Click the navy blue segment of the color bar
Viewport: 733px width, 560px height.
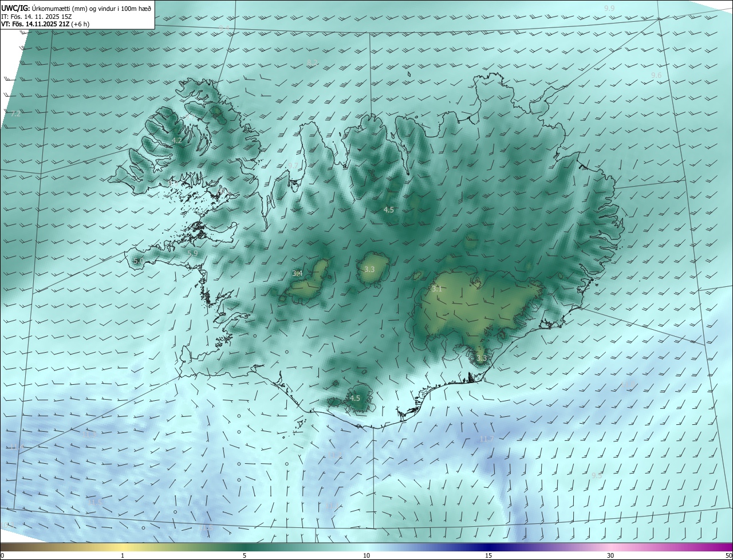point(488,547)
